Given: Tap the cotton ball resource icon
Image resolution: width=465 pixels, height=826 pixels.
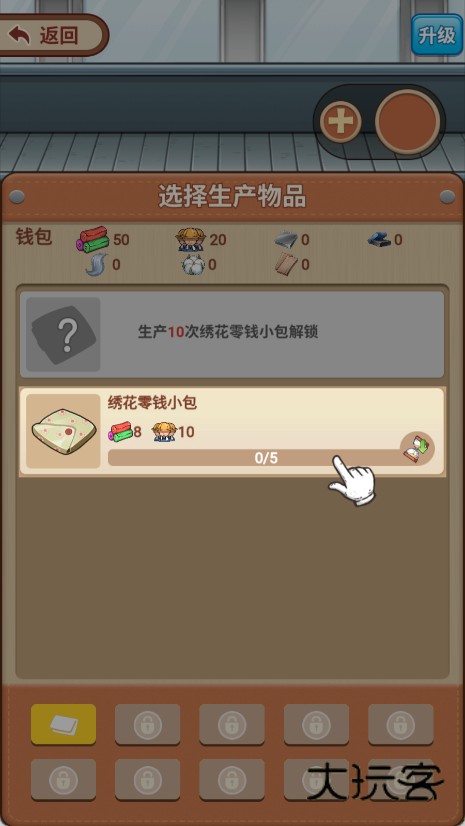Looking at the screenshot, I should 193,264.
